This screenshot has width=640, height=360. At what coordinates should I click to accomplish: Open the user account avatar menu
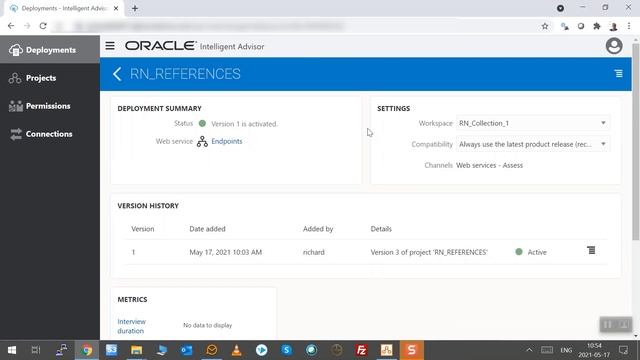tap(613, 46)
